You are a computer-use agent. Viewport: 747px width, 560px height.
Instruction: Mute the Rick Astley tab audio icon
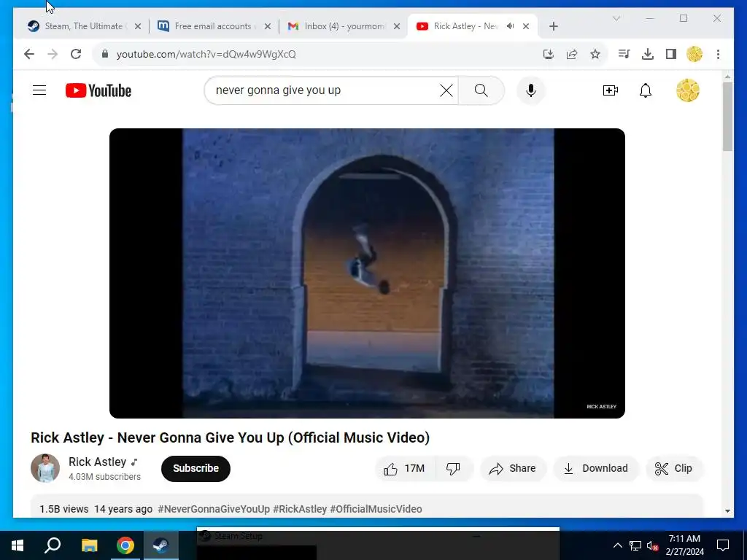510,26
